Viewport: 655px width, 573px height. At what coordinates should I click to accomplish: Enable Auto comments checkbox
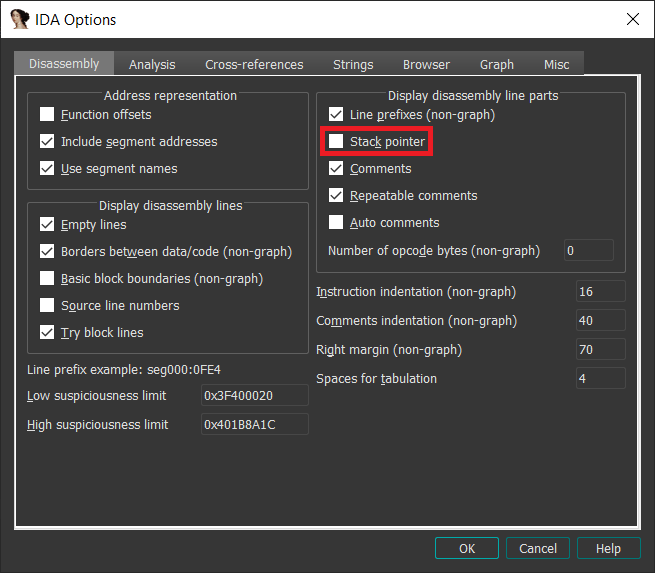(336, 222)
